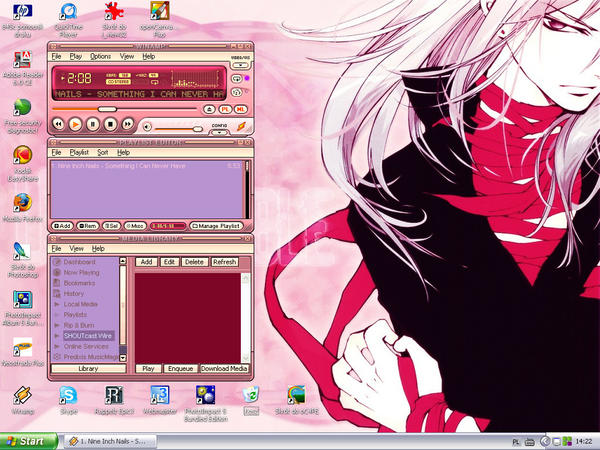Click Manage Playlist button

coord(217,226)
